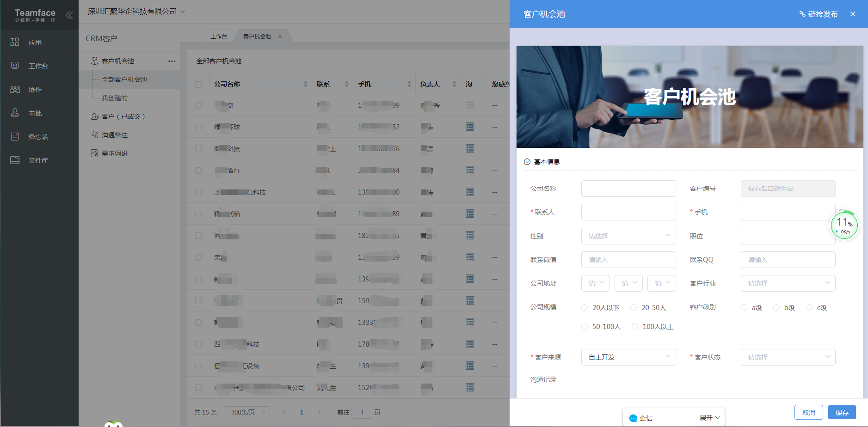Click the 需求调研 module icon
The height and width of the screenshot is (427, 868).
pos(95,153)
